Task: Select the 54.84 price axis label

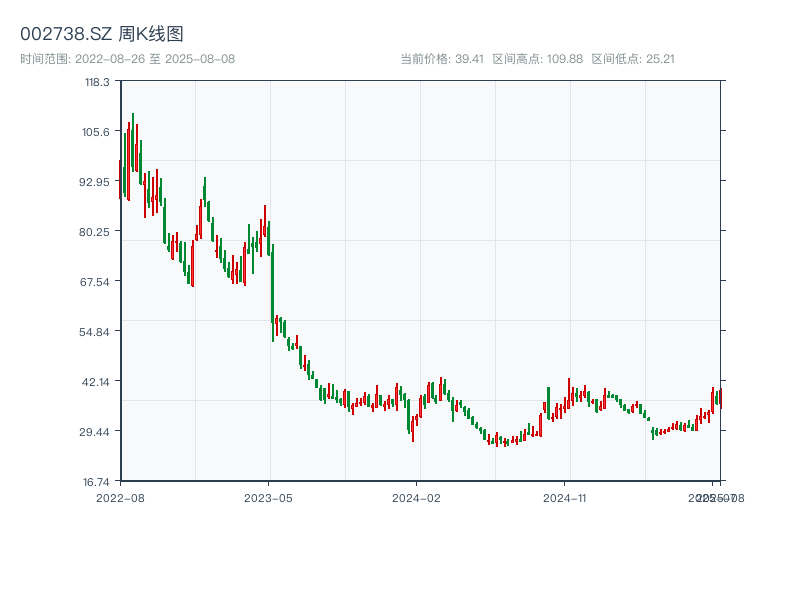Action: (x=96, y=332)
